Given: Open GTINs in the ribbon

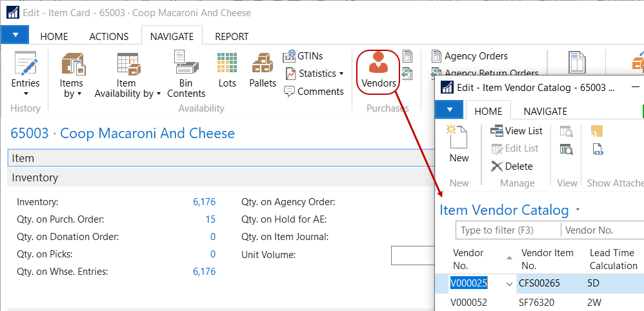Looking at the screenshot, I should (303, 56).
